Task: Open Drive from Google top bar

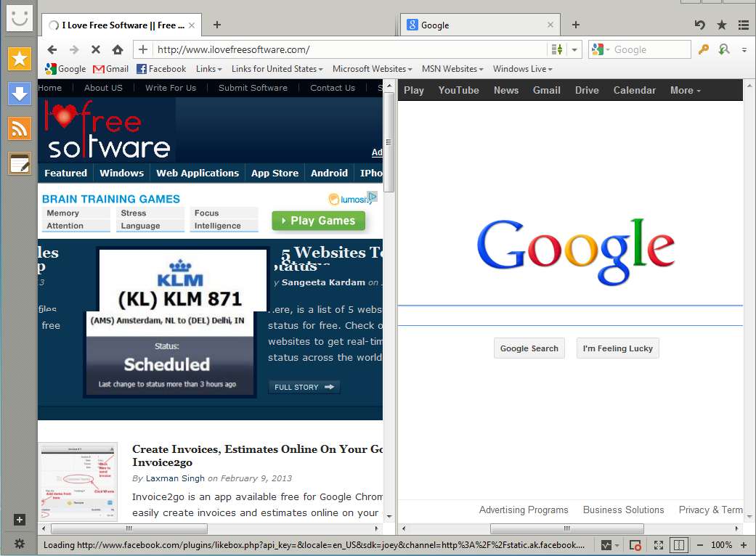Action: (x=587, y=90)
